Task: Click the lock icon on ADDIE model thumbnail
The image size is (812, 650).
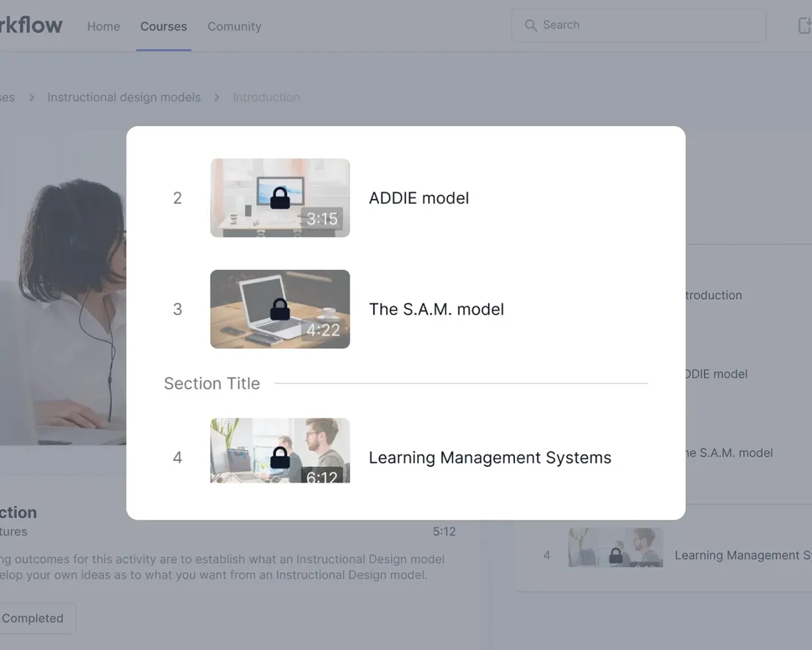Action: click(280, 197)
